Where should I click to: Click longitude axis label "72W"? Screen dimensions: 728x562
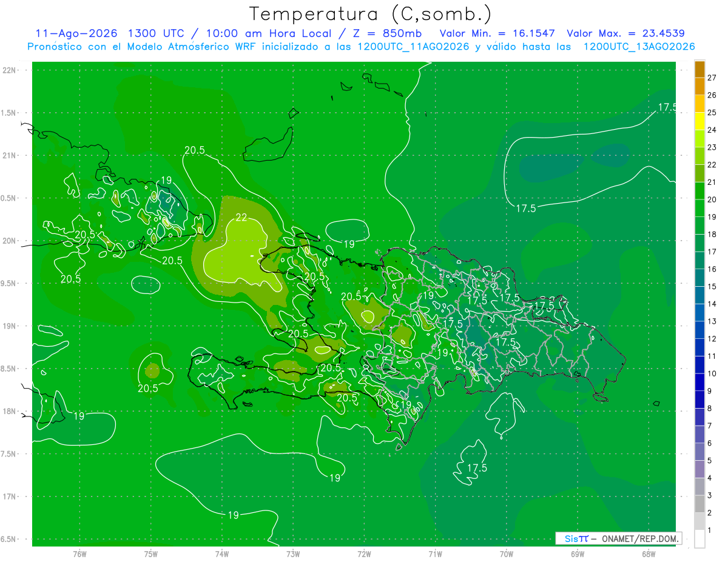pos(364,554)
